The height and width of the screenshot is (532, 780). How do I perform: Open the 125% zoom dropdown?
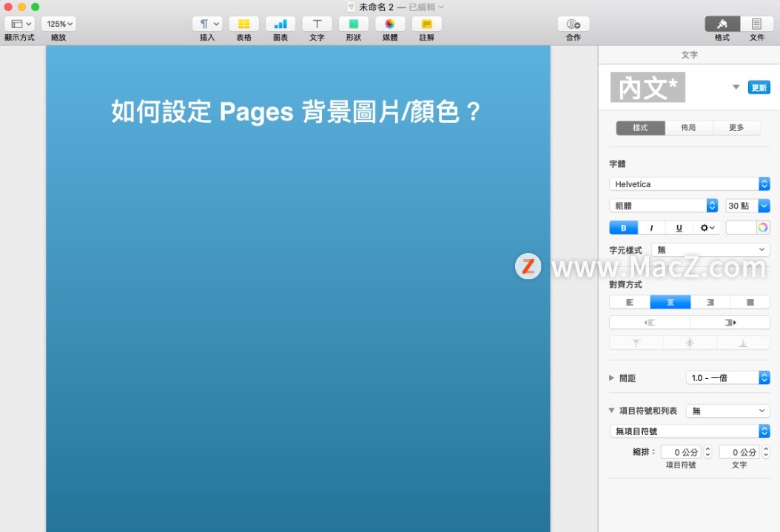[58, 24]
